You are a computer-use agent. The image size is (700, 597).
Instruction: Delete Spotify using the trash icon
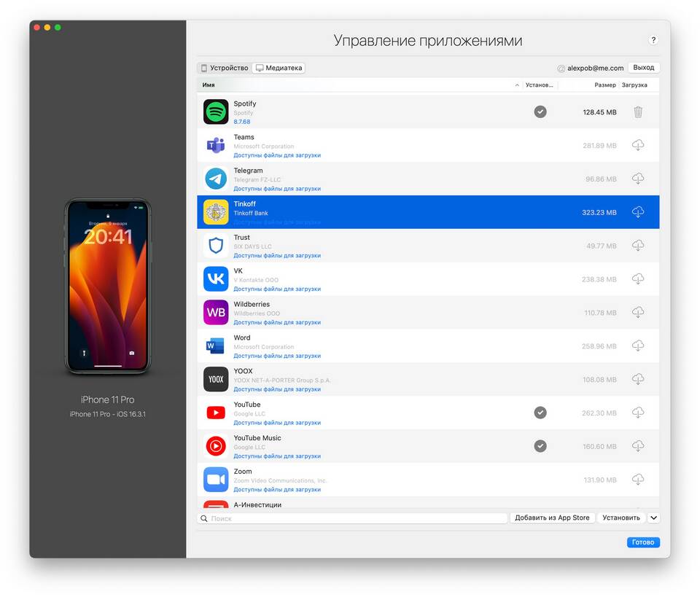pos(638,112)
